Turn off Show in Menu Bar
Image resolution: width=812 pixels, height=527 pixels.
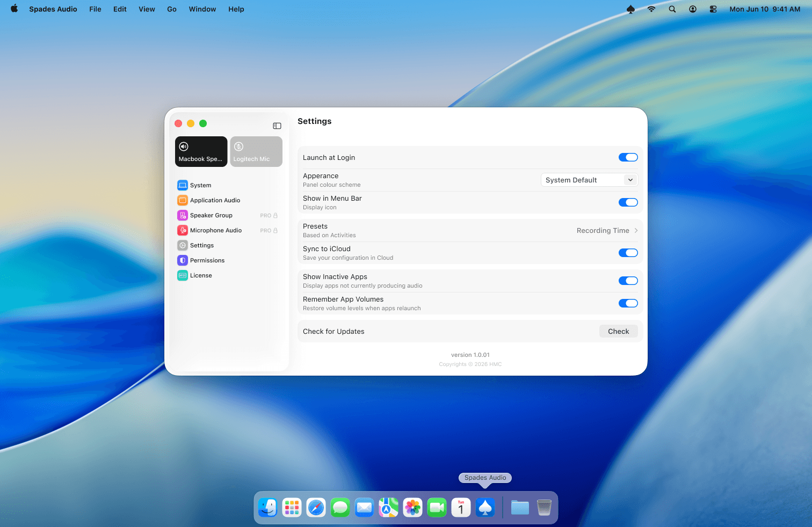point(628,202)
